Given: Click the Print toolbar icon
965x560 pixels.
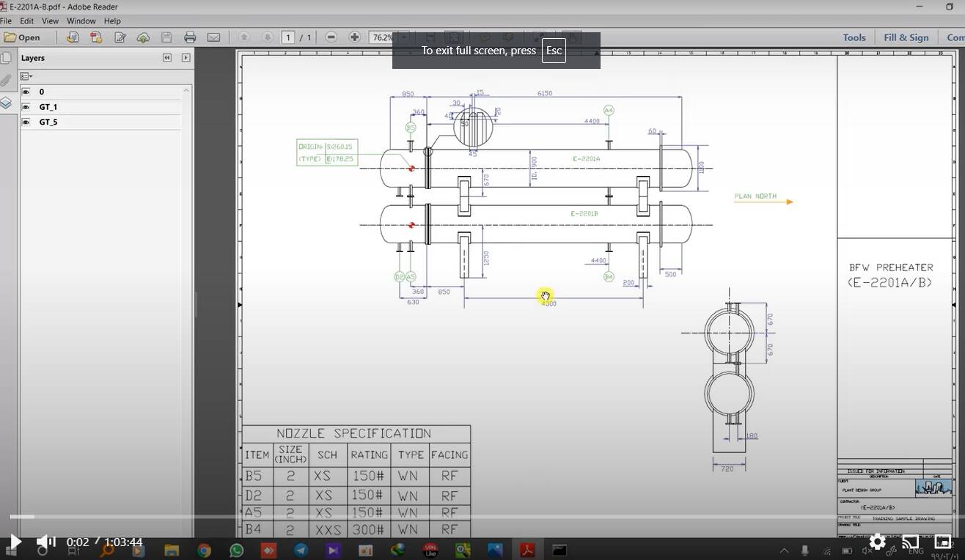Looking at the screenshot, I should point(190,37).
